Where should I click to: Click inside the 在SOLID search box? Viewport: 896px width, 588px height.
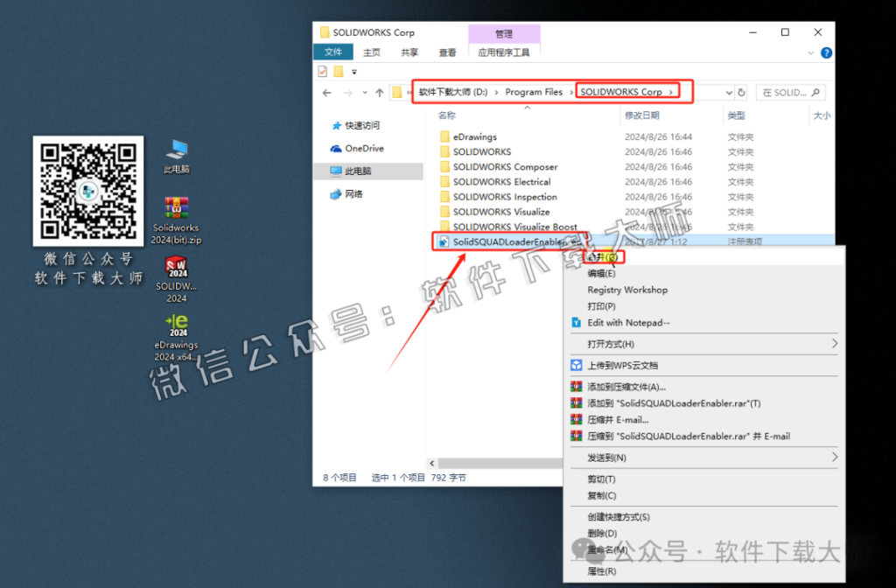[x=786, y=91]
